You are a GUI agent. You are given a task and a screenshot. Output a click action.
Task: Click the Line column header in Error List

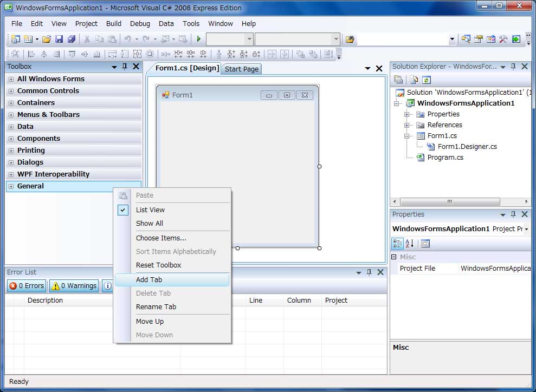264,300
